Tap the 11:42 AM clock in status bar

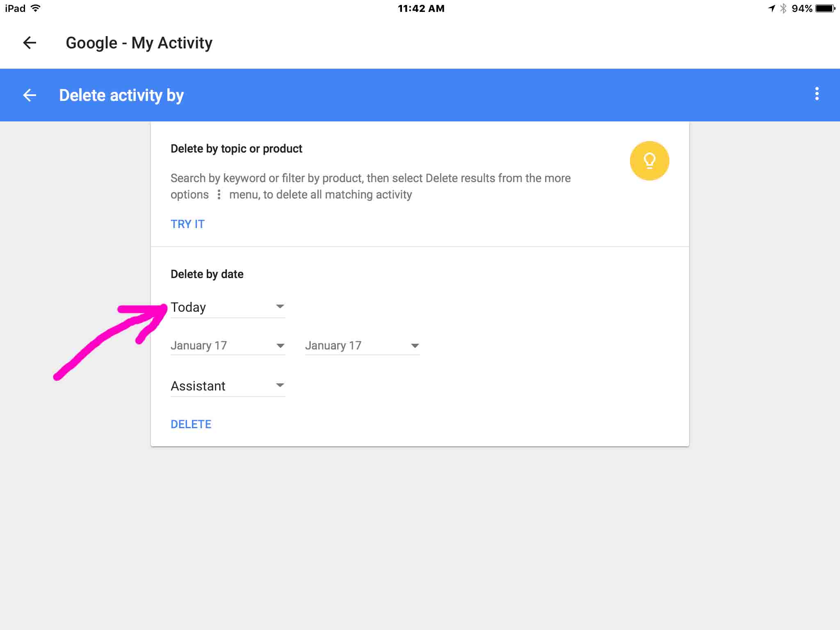click(x=421, y=8)
